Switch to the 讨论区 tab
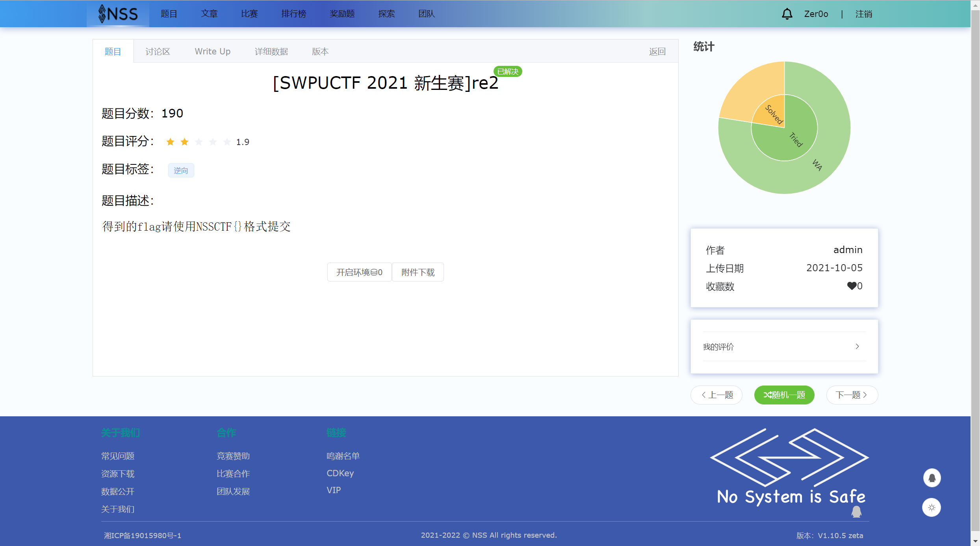The height and width of the screenshot is (546, 980). [158, 51]
